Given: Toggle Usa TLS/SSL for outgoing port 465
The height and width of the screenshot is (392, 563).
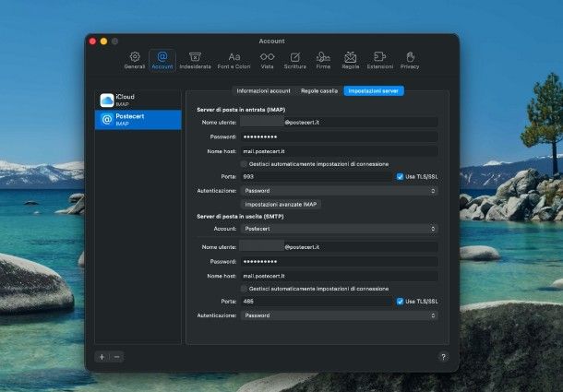Looking at the screenshot, I should pos(400,301).
